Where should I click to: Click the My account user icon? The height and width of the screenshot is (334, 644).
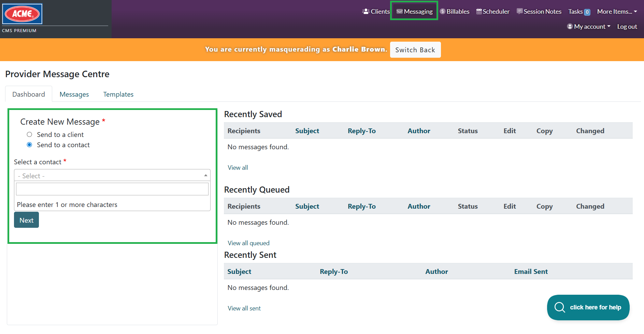[x=570, y=26]
